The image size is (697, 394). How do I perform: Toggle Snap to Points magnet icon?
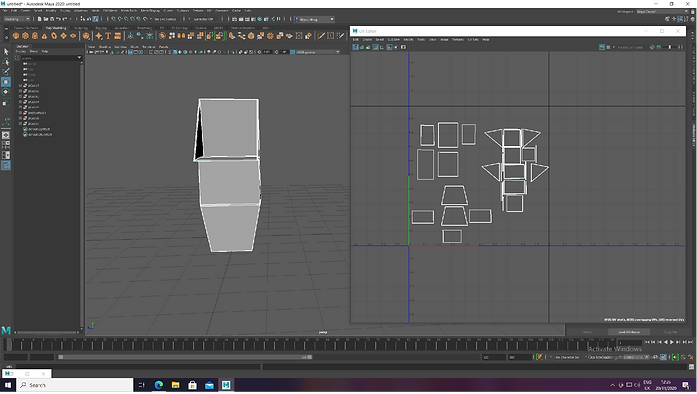pos(126,19)
